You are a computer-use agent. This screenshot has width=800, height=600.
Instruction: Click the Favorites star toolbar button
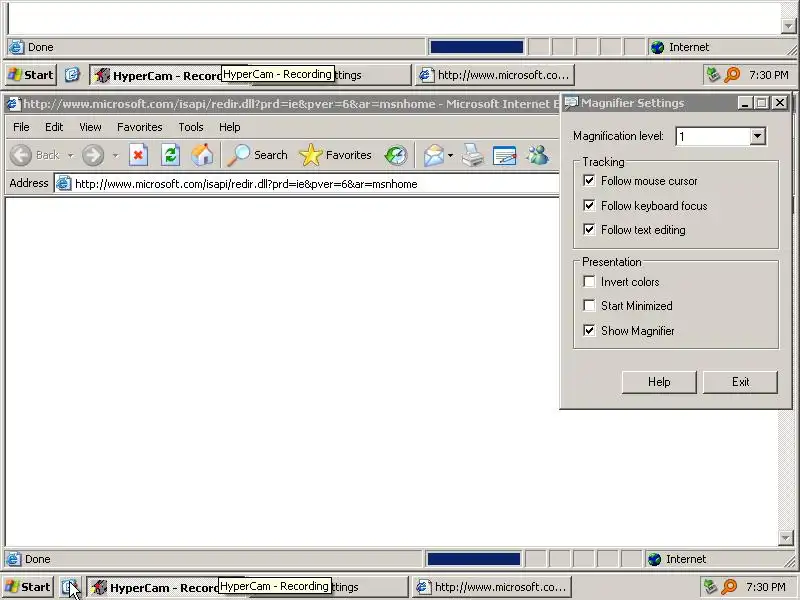click(335, 155)
